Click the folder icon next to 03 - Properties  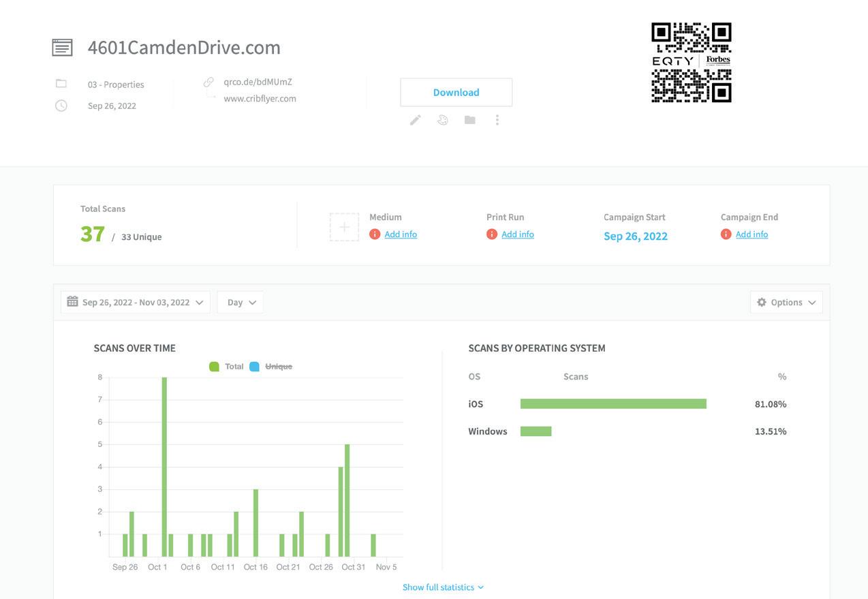point(61,83)
